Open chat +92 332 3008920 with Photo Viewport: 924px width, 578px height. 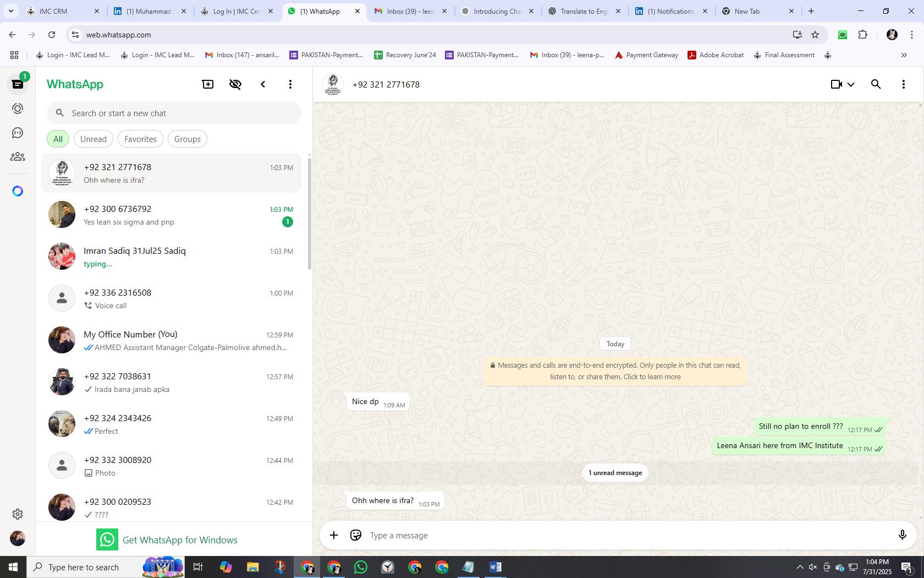(x=171, y=466)
